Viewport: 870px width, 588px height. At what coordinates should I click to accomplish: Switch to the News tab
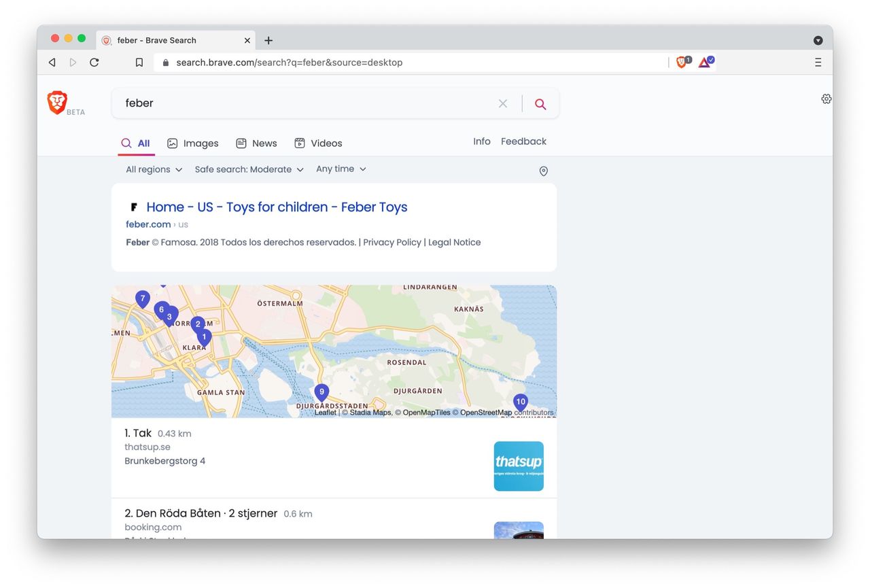point(256,143)
